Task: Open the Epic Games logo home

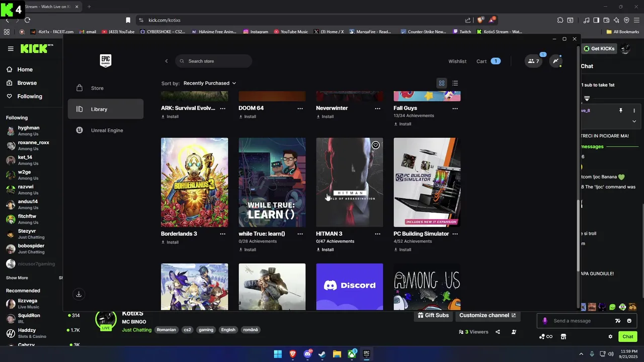Action: pos(105,61)
